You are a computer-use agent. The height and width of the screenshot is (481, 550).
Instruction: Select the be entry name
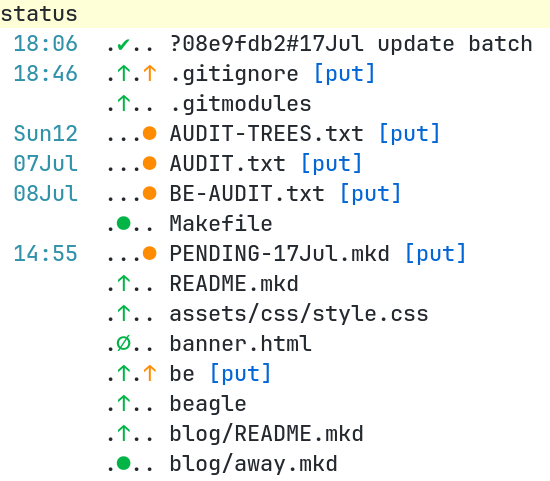click(182, 373)
